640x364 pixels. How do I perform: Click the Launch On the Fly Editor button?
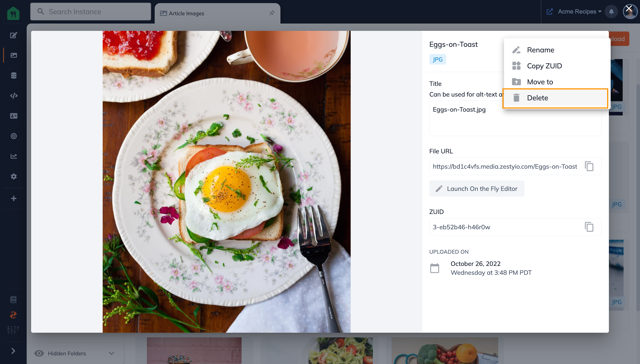point(477,188)
